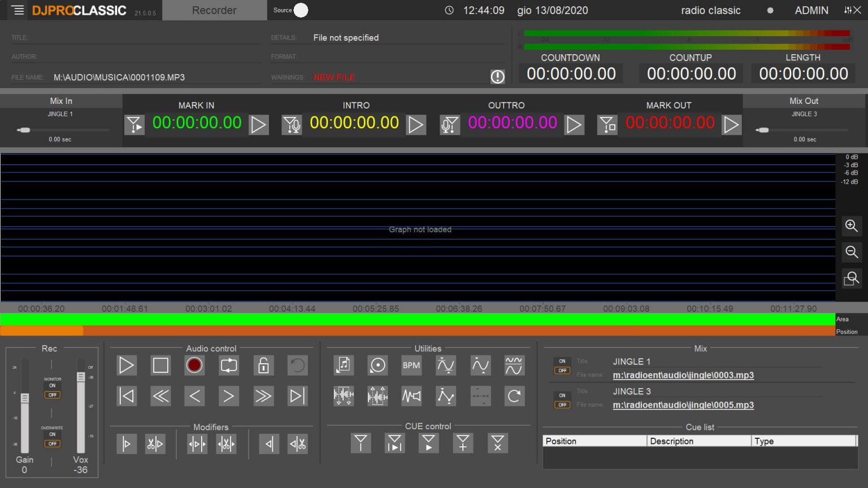This screenshot has height=488, width=868.
Task: Skip to track start in Audio control
Action: point(127,396)
